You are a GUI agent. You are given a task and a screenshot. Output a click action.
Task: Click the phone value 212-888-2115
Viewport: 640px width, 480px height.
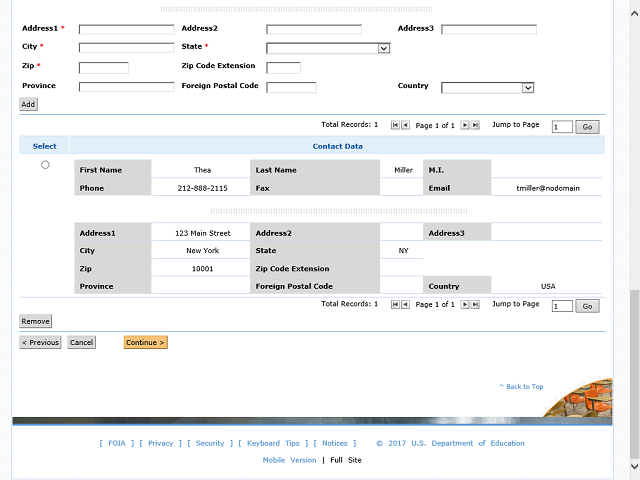[x=202, y=188]
